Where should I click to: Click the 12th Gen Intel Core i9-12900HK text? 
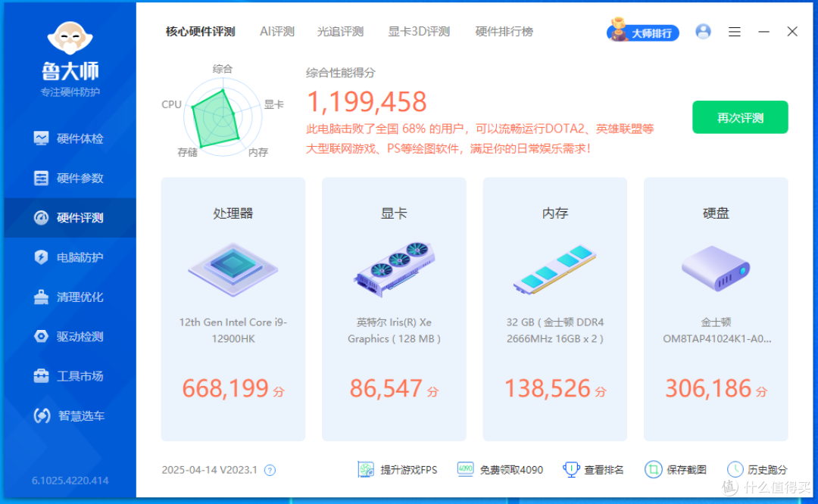coord(233,331)
